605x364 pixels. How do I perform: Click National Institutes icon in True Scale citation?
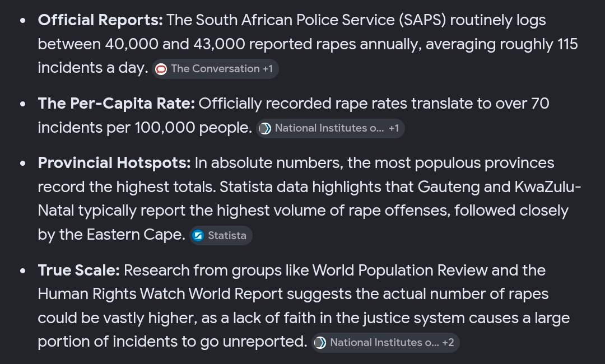coord(320,343)
